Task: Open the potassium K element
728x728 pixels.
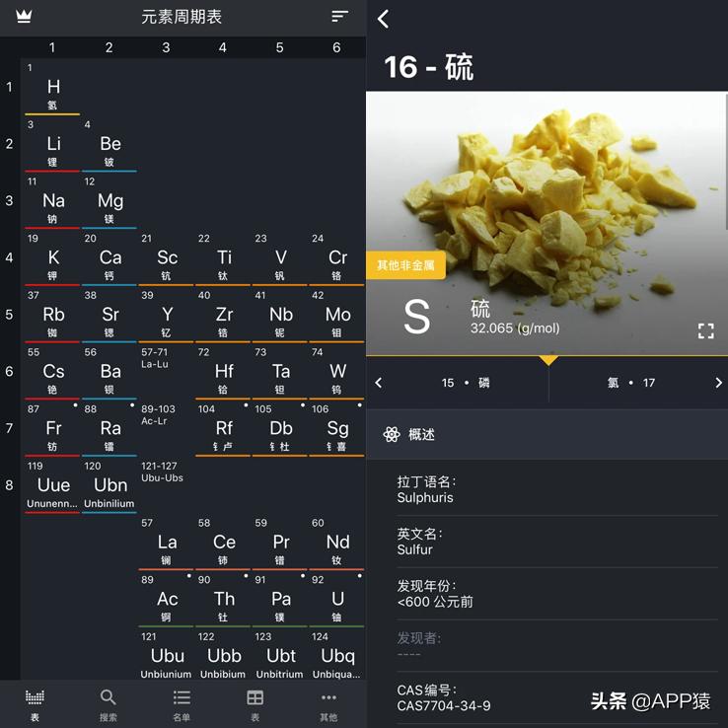Action: 52,258
